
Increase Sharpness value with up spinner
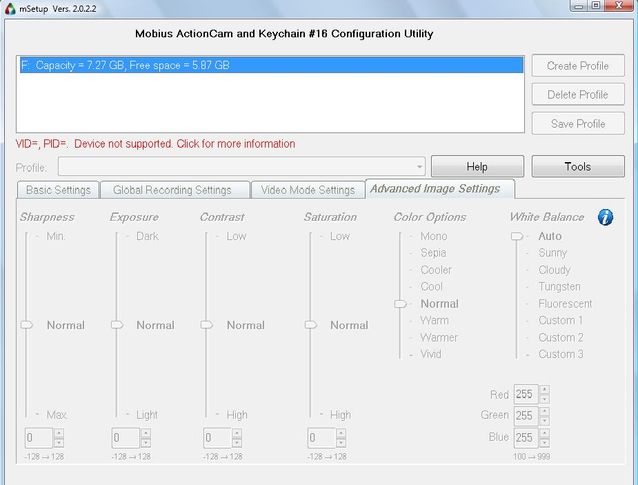[x=59, y=433]
